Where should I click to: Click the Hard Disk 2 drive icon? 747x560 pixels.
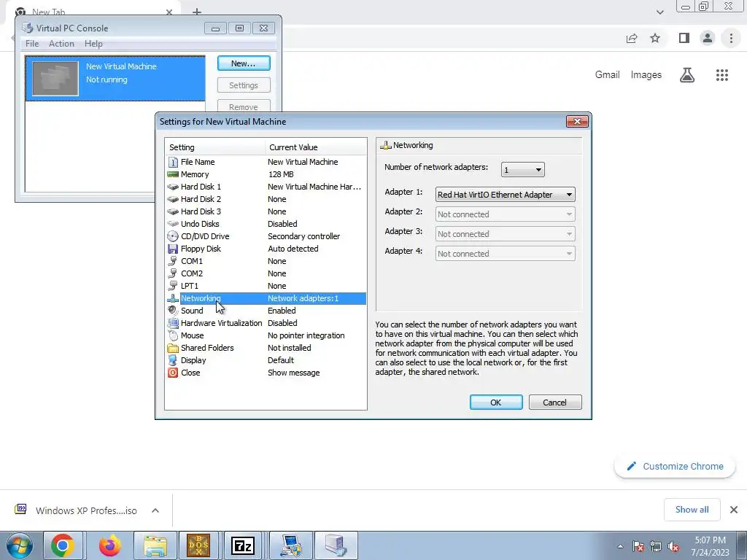pyautogui.click(x=173, y=199)
